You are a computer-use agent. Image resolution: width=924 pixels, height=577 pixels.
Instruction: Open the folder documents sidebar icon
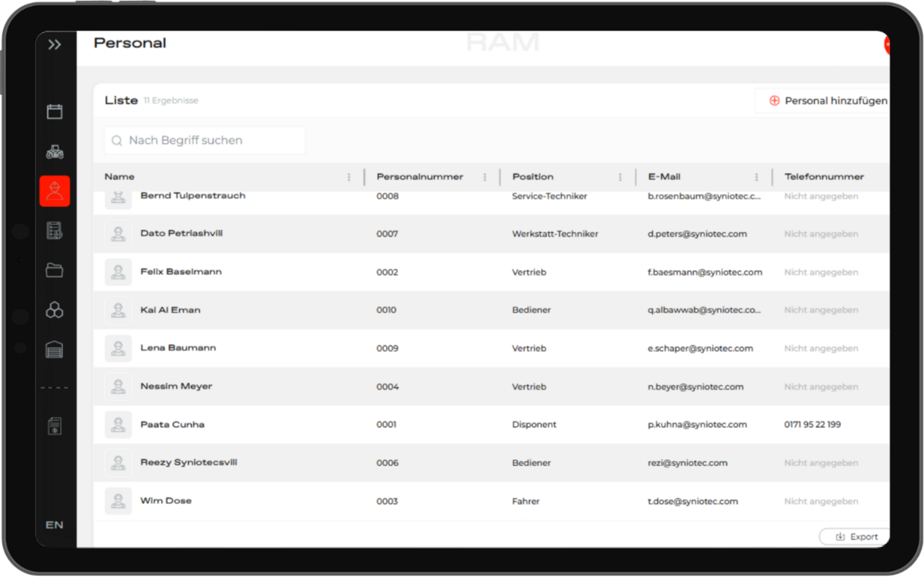(x=55, y=270)
